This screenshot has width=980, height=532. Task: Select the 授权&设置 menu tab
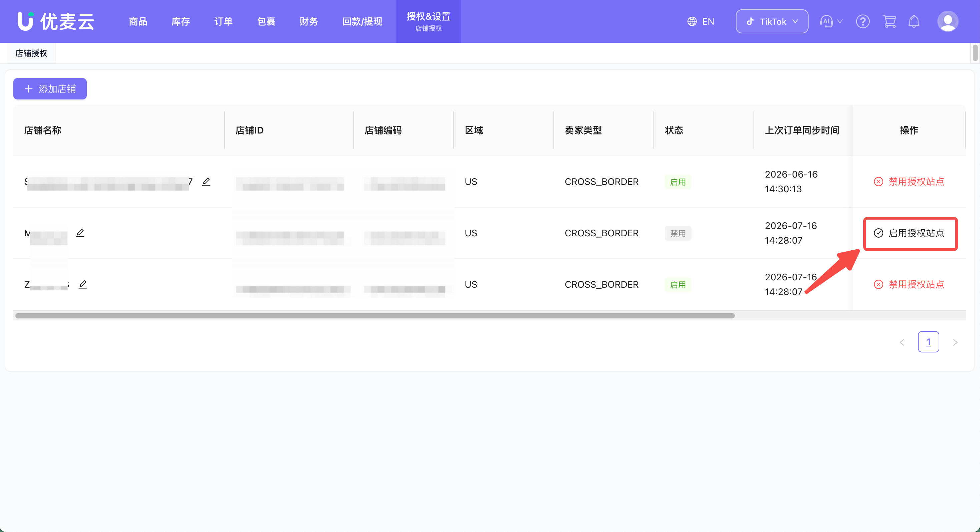click(x=428, y=21)
